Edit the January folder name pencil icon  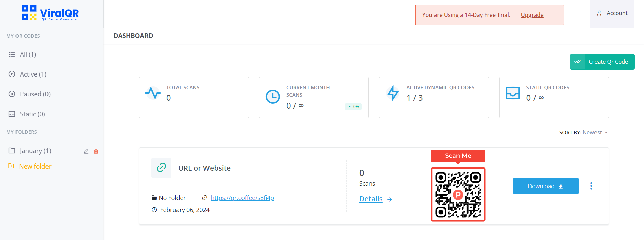(86, 151)
